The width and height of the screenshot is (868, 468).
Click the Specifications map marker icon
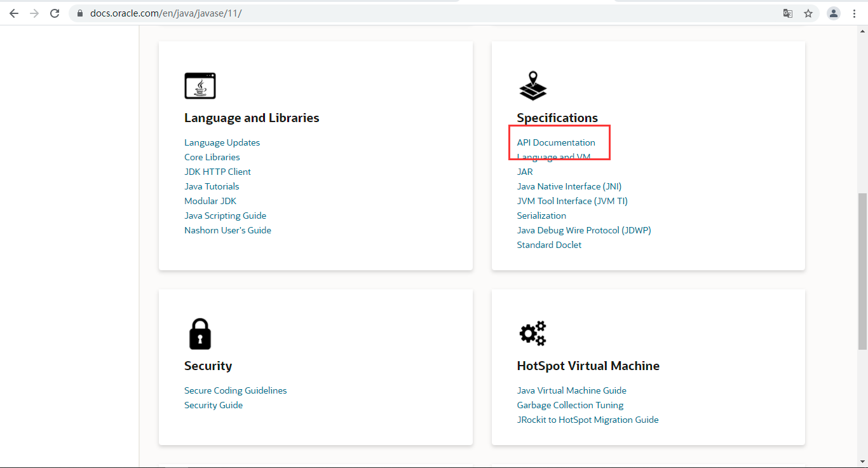[x=532, y=86]
